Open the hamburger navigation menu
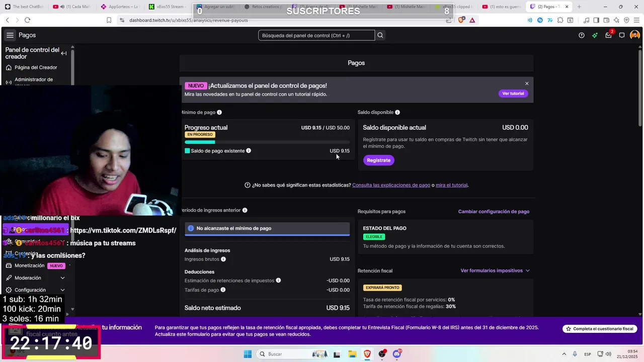The width and height of the screenshot is (644, 362). click(x=10, y=35)
